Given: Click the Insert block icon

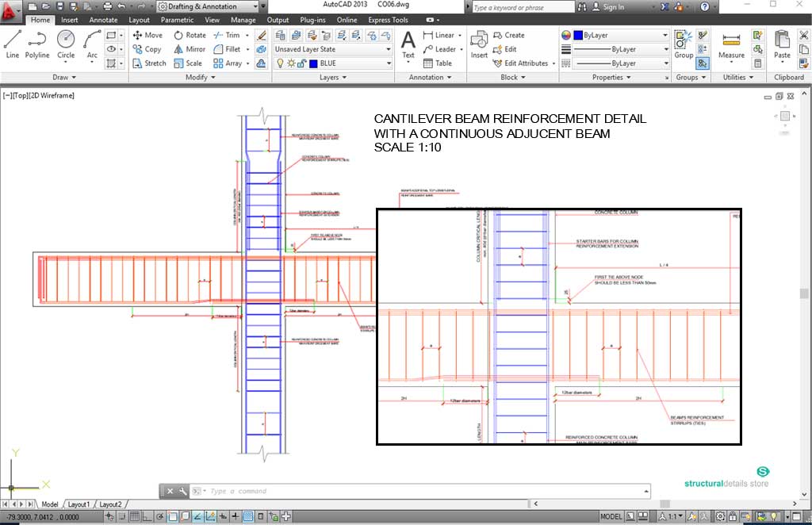Looking at the screenshot, I should [x=479, y=44].
